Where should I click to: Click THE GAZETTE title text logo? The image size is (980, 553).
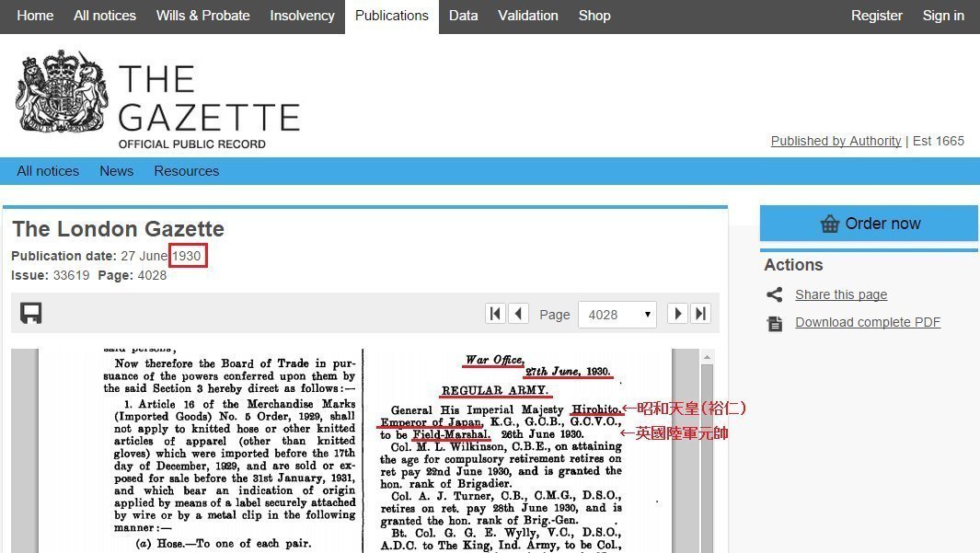[209, 98]
